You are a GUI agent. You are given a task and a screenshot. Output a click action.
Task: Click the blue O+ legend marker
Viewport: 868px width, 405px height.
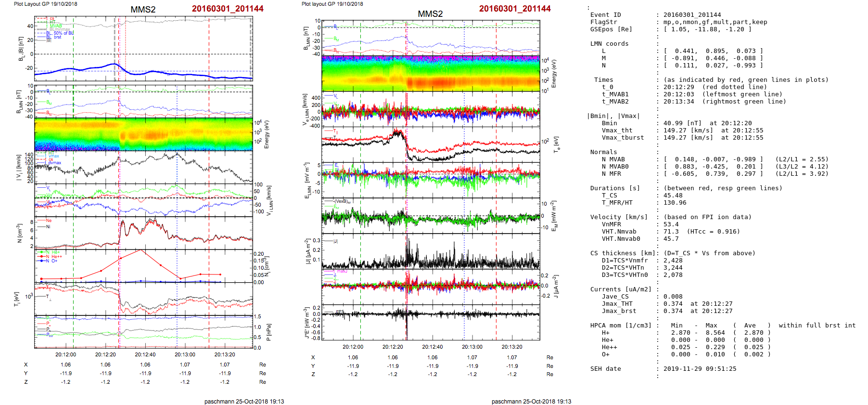pos(42,261)
